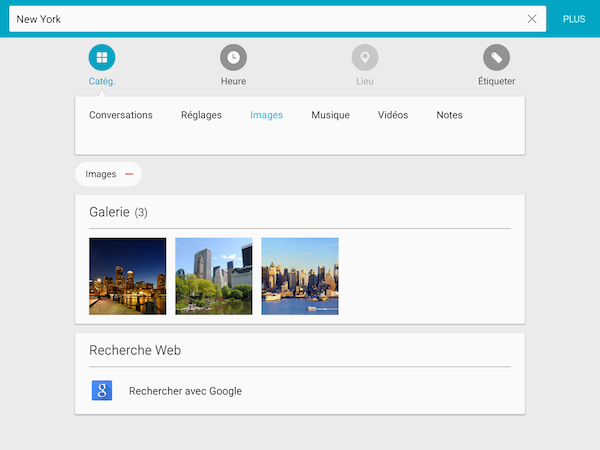600x450 pixels.
Task: Tap the PLUS button
Action: tap(574, 19)
